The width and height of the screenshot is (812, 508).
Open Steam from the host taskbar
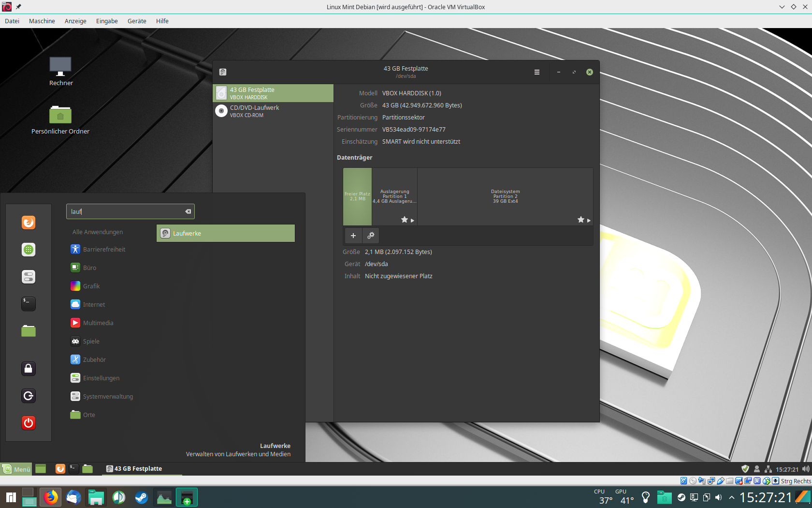point(141,497)
